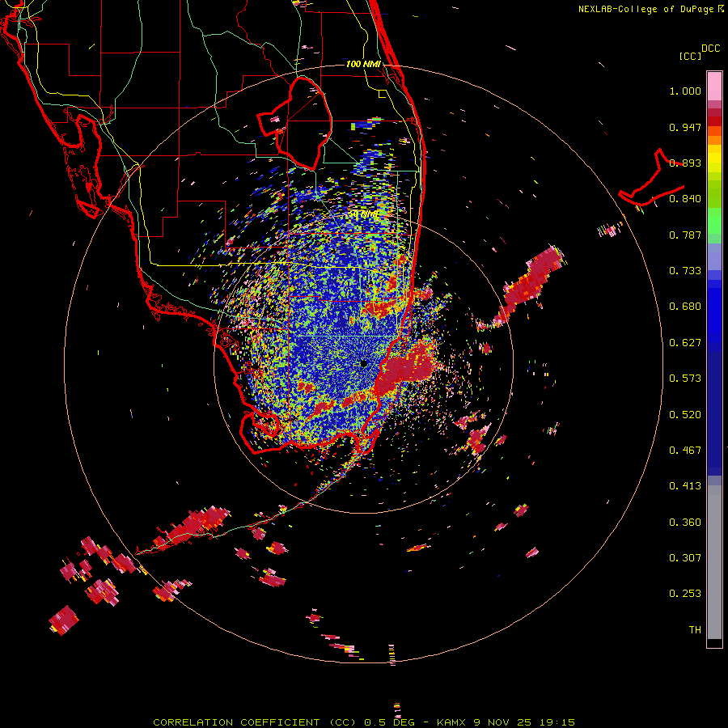Image resolution: width=728 pixels, height=728 pixels.
Task: Click the CORRELATION COEFFICIENT caption text
Action: [237, 722]
